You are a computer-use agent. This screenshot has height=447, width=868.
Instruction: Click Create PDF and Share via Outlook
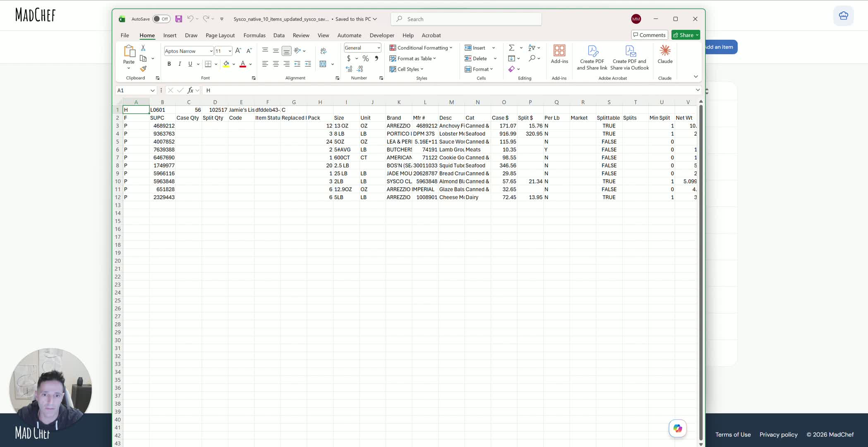(630, 58)
